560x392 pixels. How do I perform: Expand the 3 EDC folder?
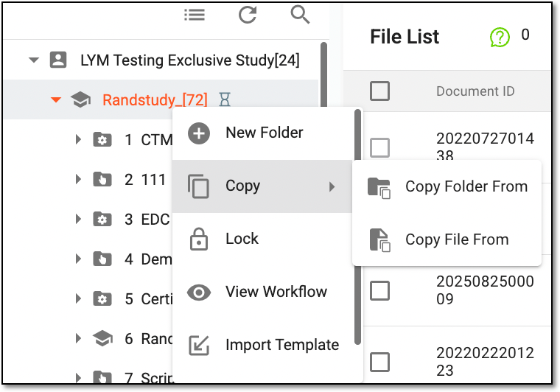pyautogui.click(x=78, y=219)
